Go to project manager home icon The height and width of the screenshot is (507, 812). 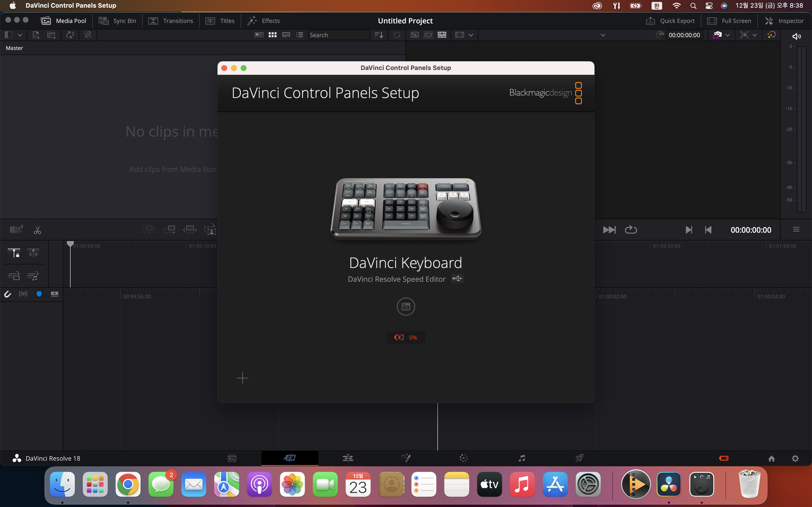(771, 458)
